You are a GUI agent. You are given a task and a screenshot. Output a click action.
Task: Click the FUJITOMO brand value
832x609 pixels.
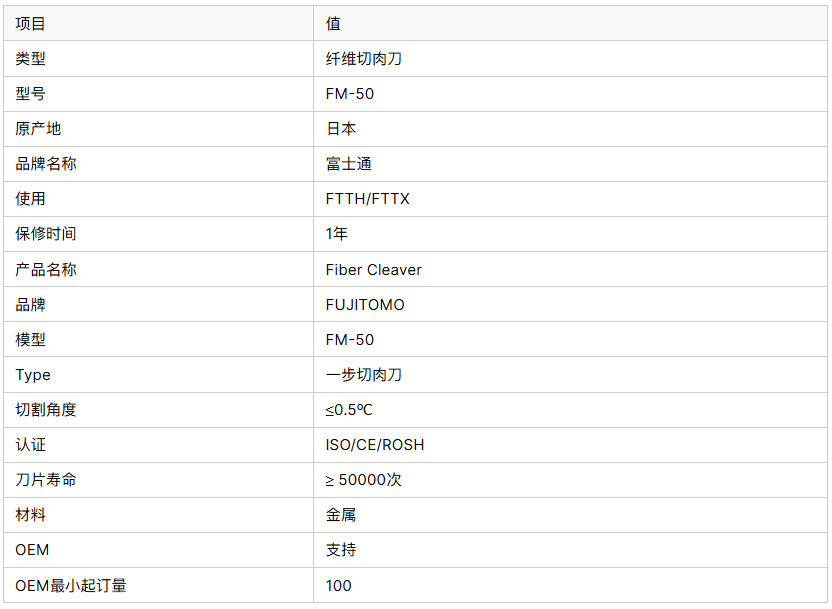pos(365,305)
